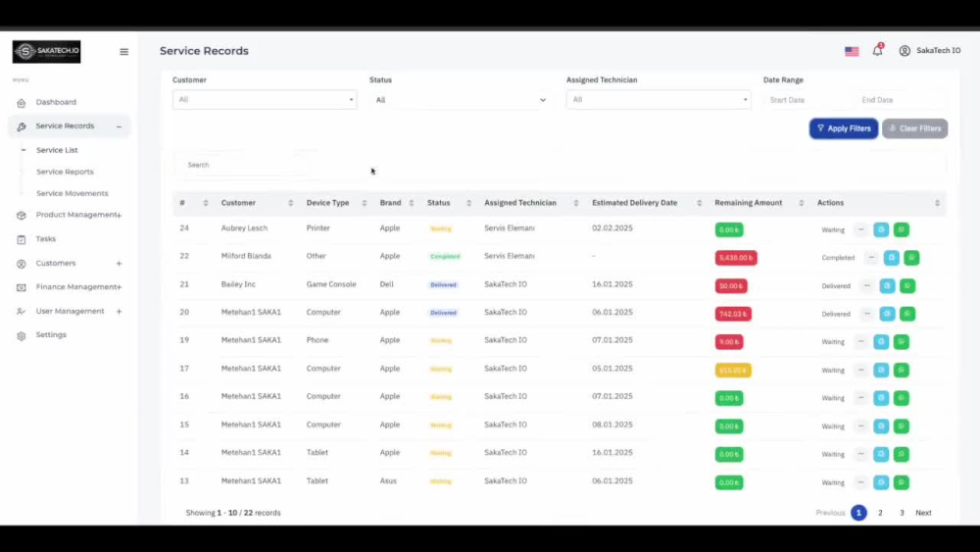Click the Settings gear icon in sidebar
The width and height of the screenshot is (980, 552).
tap(22, 335)
